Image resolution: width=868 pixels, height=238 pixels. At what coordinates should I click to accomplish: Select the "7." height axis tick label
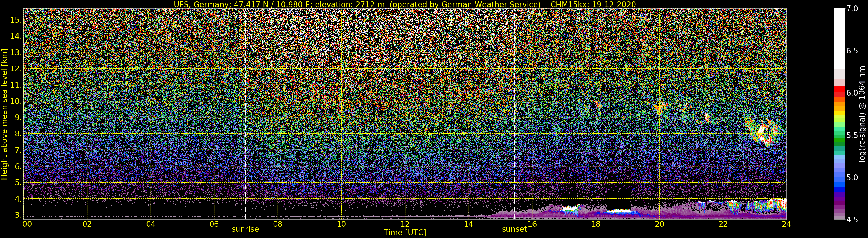(18, 150)
